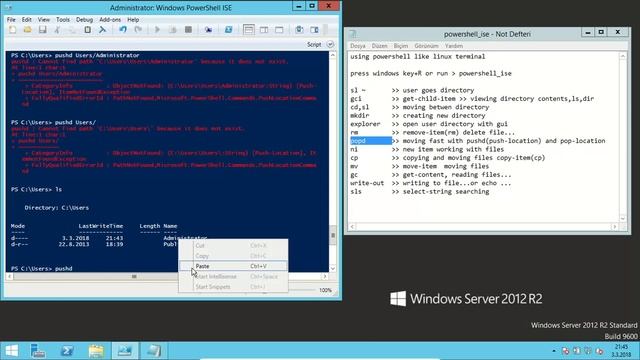The image size is (640, 360).
Task: Choose Paste from the context menu
Action: 233,266
